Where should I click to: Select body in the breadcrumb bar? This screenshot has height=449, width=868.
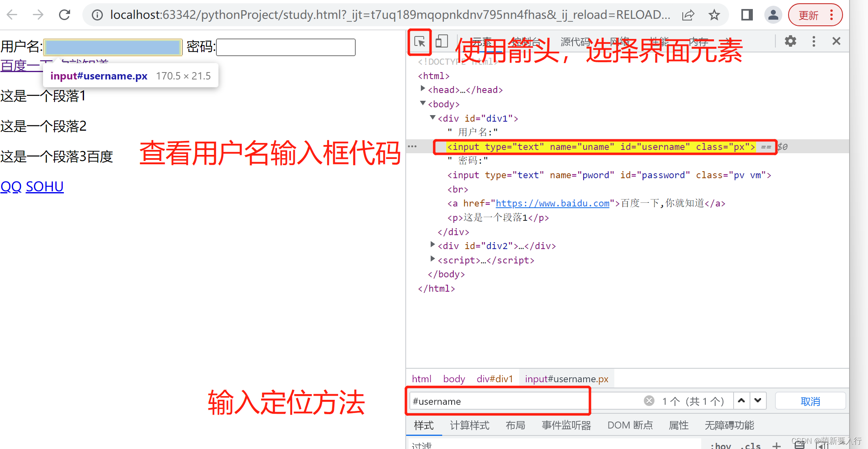point(454,379)
